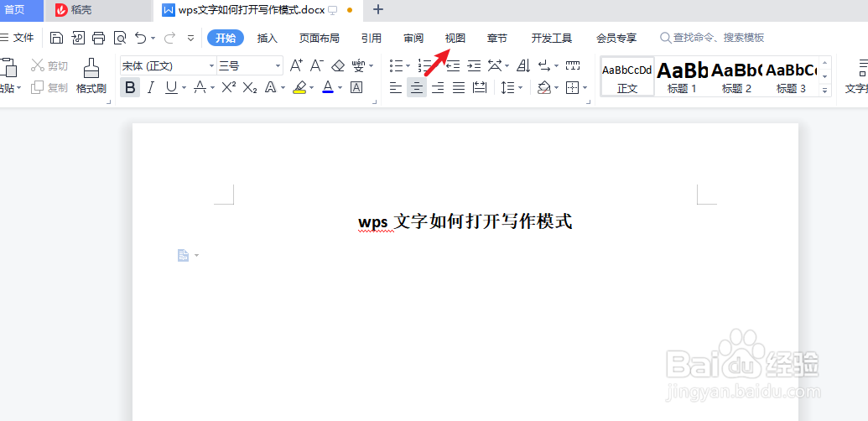Click the 查找命令、搜索模板 search box
The height and width of the screenshot is (421, 868).
coord(713,38)
